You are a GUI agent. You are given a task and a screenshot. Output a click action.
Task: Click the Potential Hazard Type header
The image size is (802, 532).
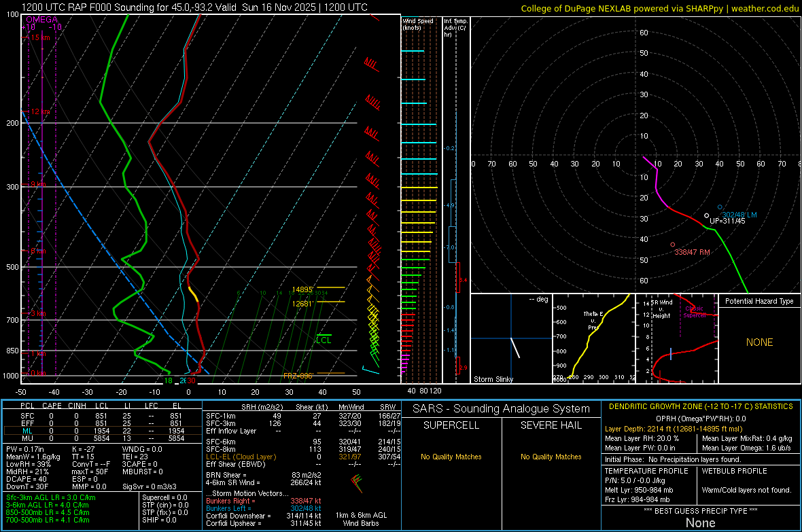point(760,301)
